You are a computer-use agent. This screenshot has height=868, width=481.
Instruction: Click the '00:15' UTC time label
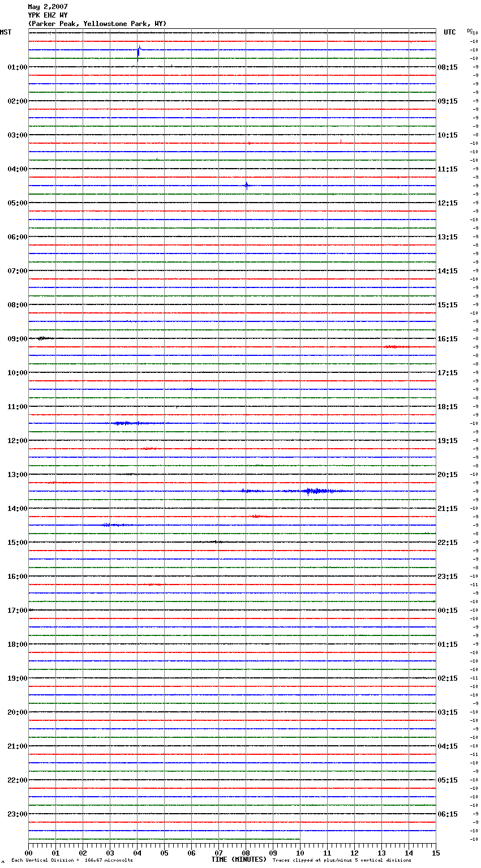pyautogui.click(x=448, y=611)
